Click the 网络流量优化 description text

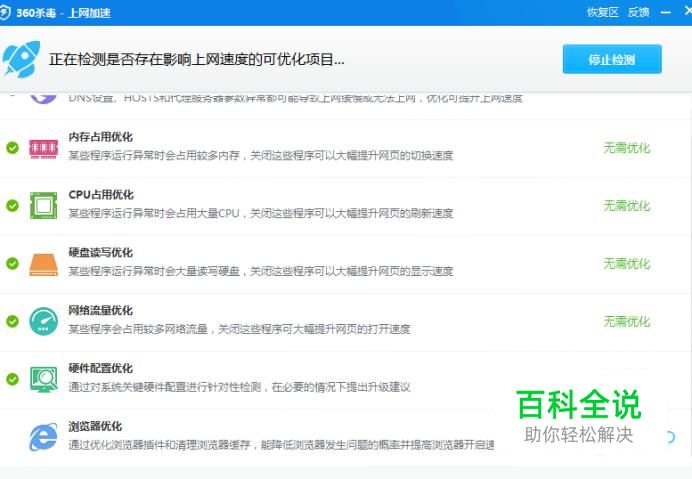pos(240,329)
